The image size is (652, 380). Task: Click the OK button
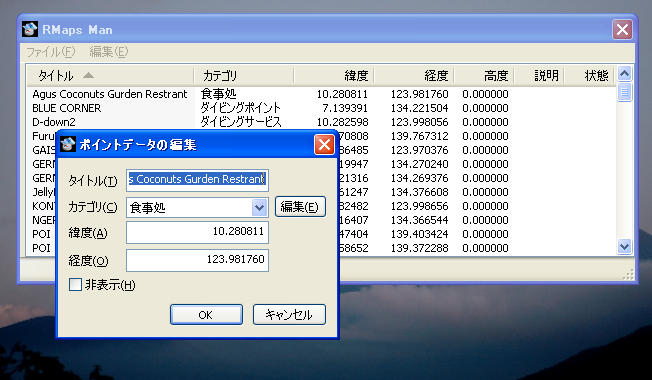206,315
